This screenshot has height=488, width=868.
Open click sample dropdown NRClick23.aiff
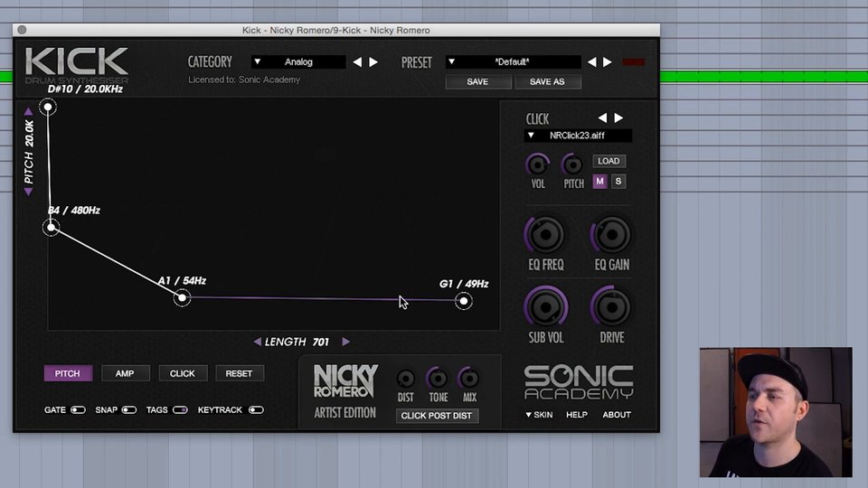578,136
